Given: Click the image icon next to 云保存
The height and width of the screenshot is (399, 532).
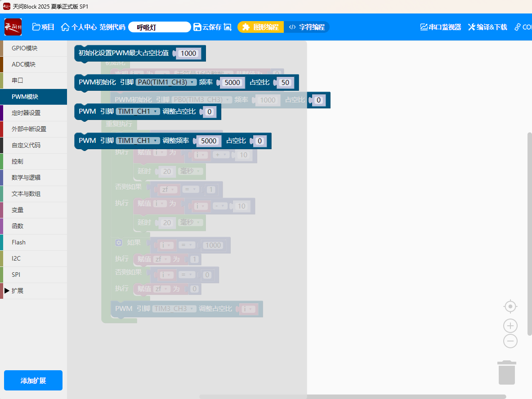Looking at the screenshot, I should click(228, 27).
